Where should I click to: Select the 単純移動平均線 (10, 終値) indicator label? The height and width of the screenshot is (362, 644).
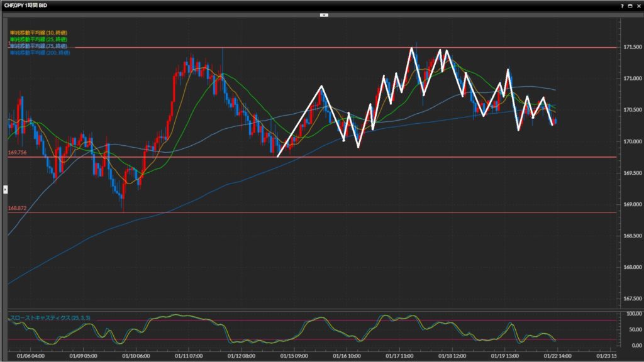coord(40,33)
